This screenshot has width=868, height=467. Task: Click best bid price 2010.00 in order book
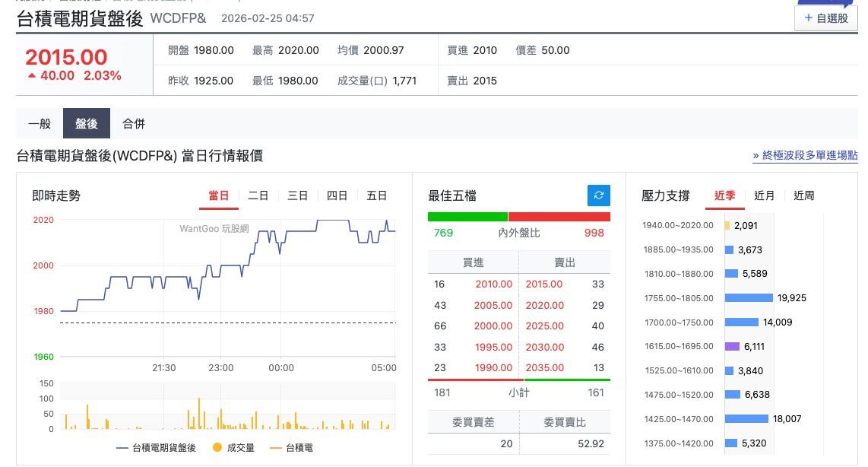(x=494, y=284)
